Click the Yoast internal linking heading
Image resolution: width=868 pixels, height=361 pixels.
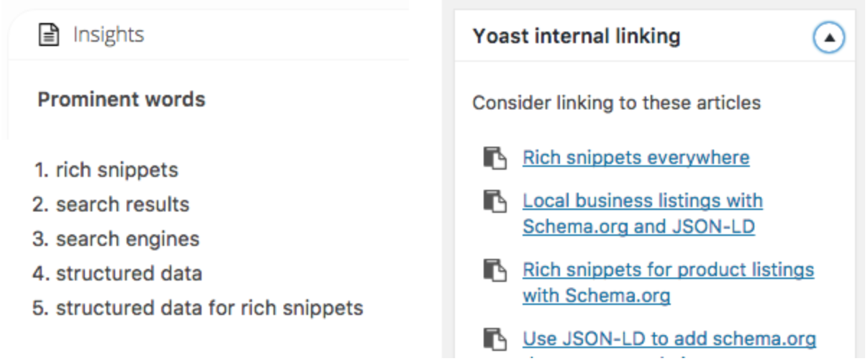click(576, 37)
